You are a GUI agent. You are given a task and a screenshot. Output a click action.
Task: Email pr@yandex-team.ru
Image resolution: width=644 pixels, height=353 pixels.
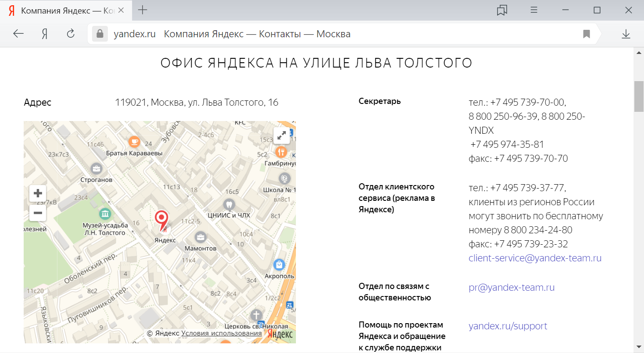[512, 288]
